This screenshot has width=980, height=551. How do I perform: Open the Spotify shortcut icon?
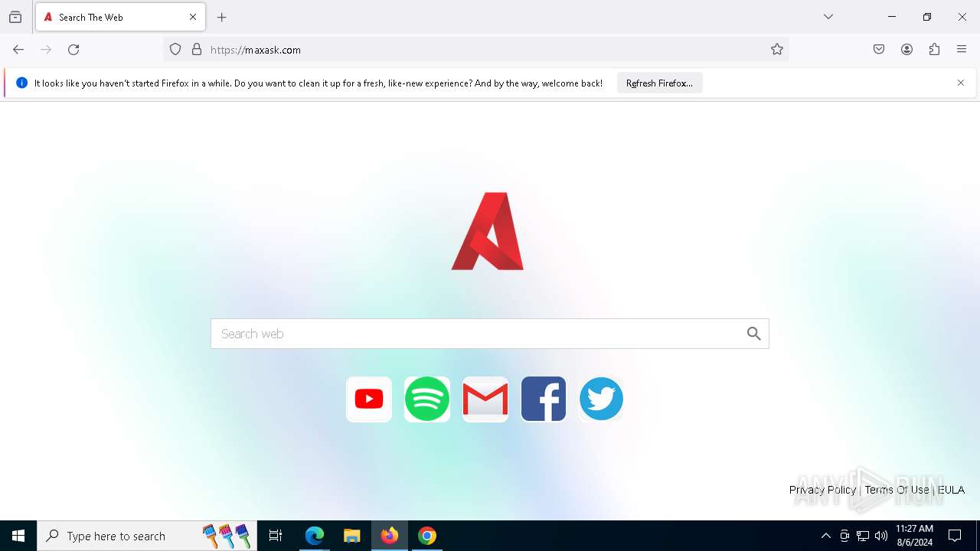427,399
